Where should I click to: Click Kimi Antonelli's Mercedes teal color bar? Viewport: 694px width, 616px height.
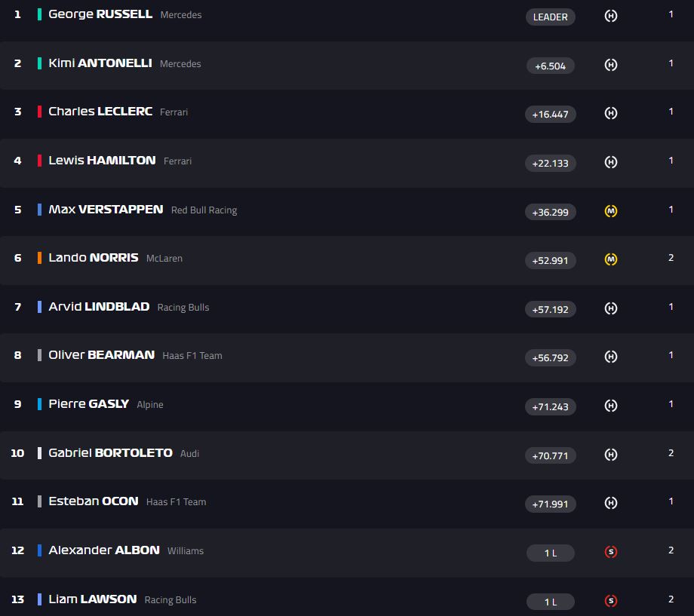click(x=39, y=63)
